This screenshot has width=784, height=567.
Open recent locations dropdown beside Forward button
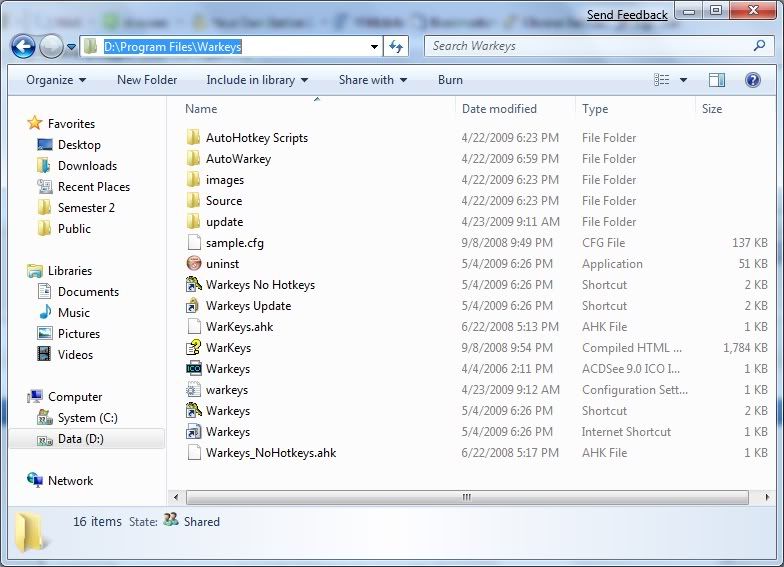pyautogui.click(x=72, y=47)
